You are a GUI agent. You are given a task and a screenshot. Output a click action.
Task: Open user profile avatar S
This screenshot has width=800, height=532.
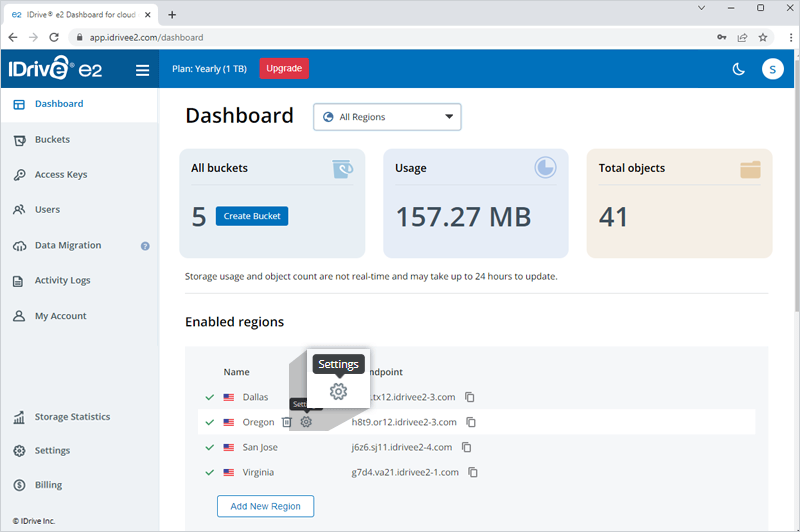click(772, 69)
